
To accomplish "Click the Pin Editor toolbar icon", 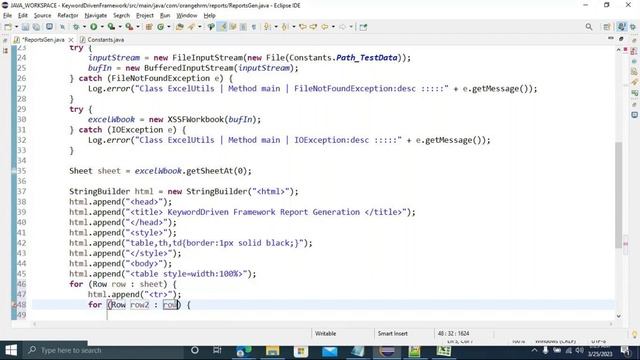I will pos(363,27).
